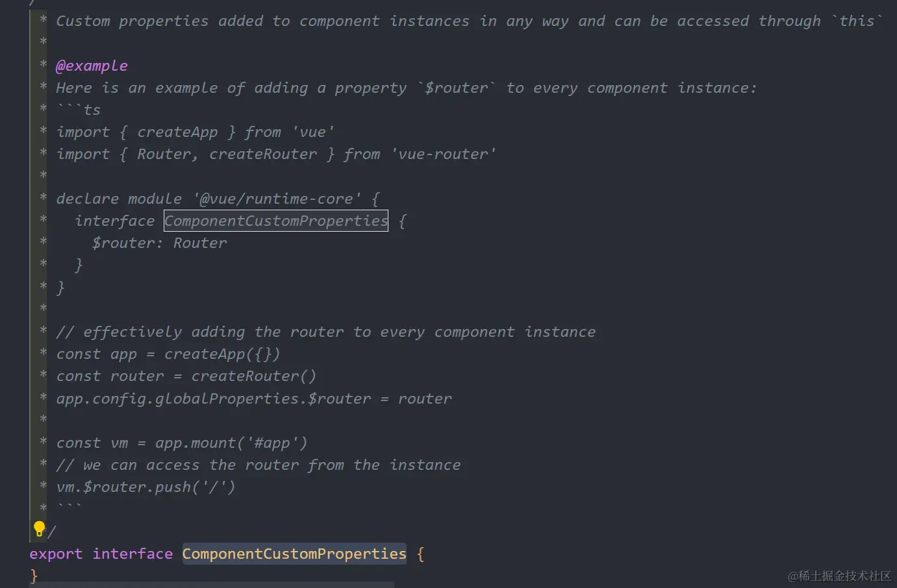Image resolution: width=897 pixels, height=588 pixels.
Task: Click the highlighted ComponentCustomProperties after export interface
Action: click(294, 554)
